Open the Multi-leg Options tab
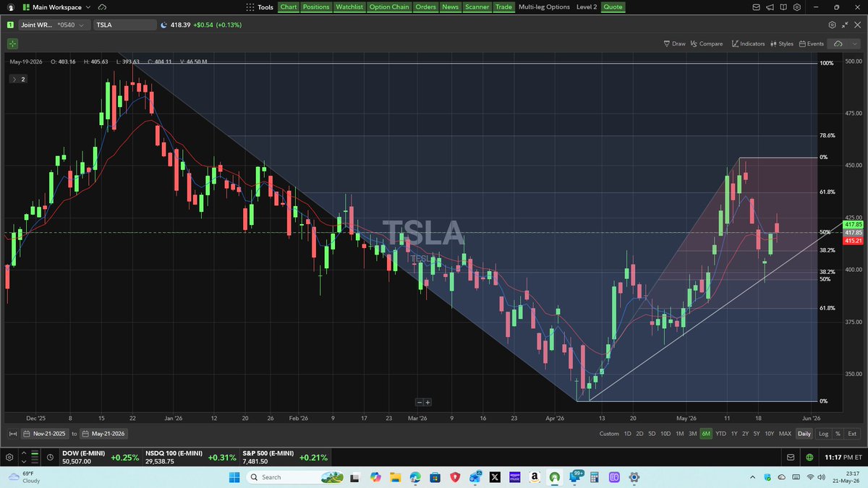This screenshot has width=868, height=488. pyautogui.click(x=544, y=7)
